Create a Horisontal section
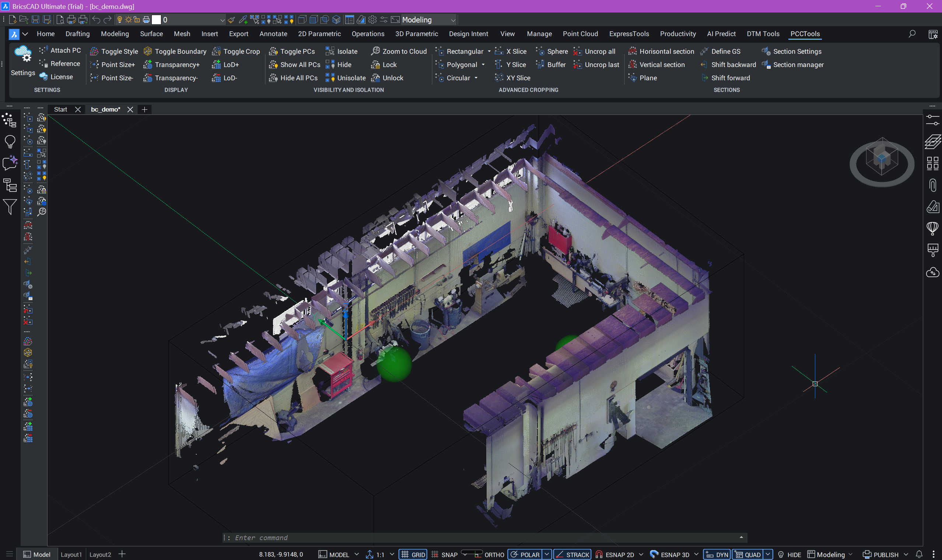This screenshot has width=942, height=560. click(x=661, y=51)
